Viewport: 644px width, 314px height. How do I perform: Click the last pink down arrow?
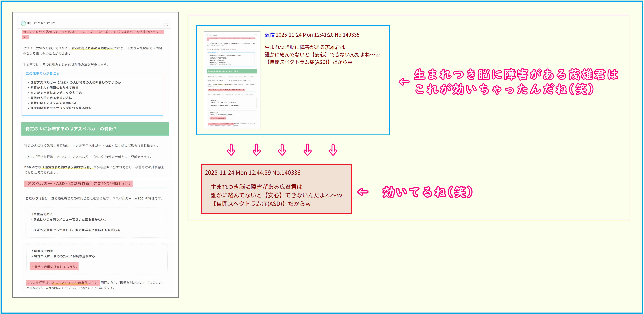[333, 149]
